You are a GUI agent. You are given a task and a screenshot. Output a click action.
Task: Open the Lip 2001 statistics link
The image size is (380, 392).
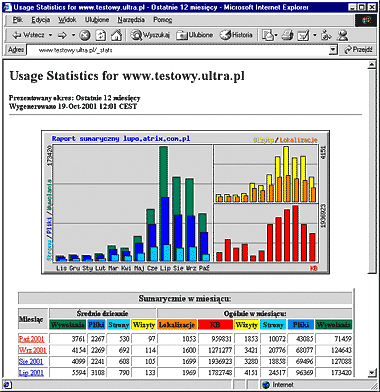[x=31, y=372]
